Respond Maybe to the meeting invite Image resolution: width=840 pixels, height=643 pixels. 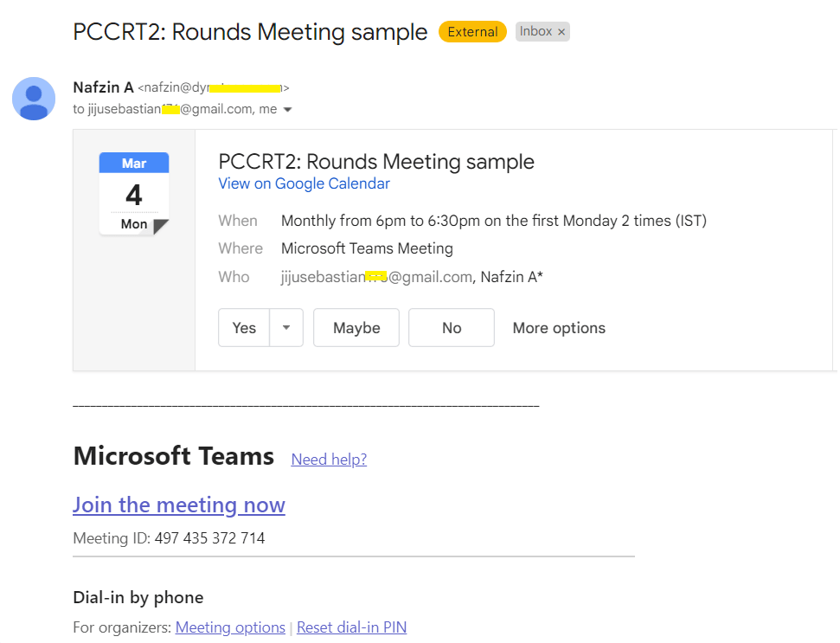(356, 328)
